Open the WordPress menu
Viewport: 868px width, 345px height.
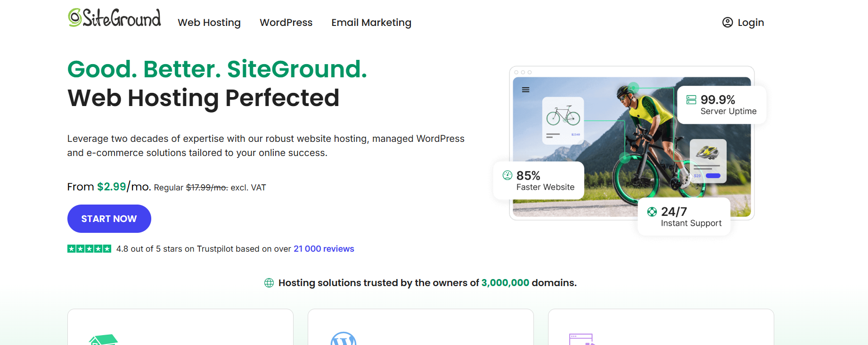[286, 23]
